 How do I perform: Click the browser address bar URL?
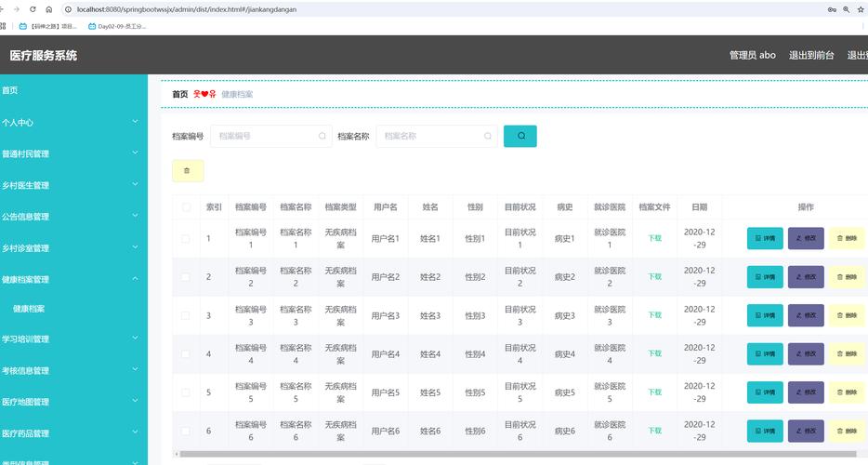click(187, 9)
